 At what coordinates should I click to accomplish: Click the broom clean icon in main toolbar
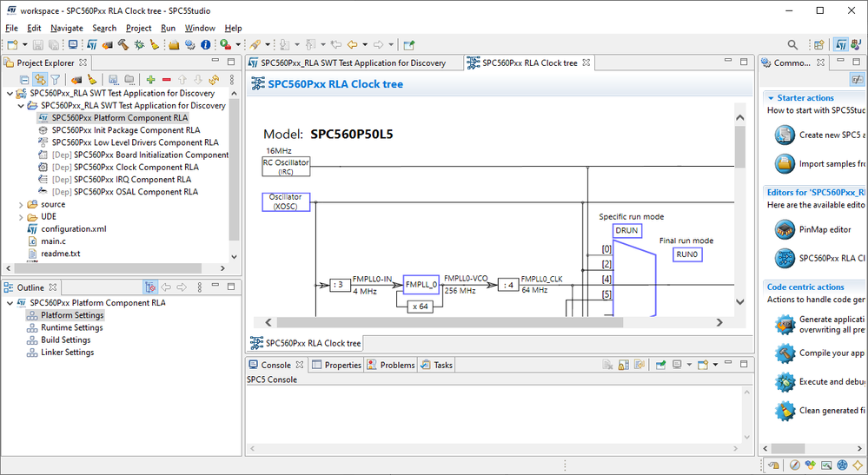155,44
